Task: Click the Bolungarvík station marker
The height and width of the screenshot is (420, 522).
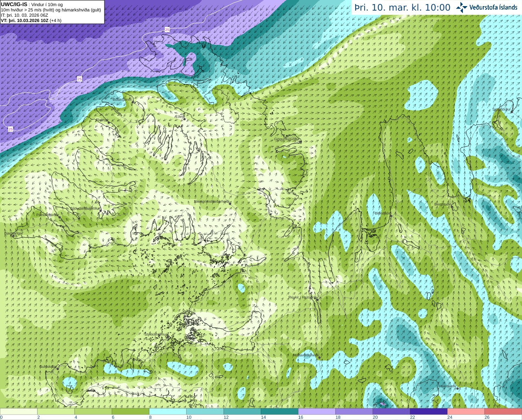Action: (x=133, y=102)
